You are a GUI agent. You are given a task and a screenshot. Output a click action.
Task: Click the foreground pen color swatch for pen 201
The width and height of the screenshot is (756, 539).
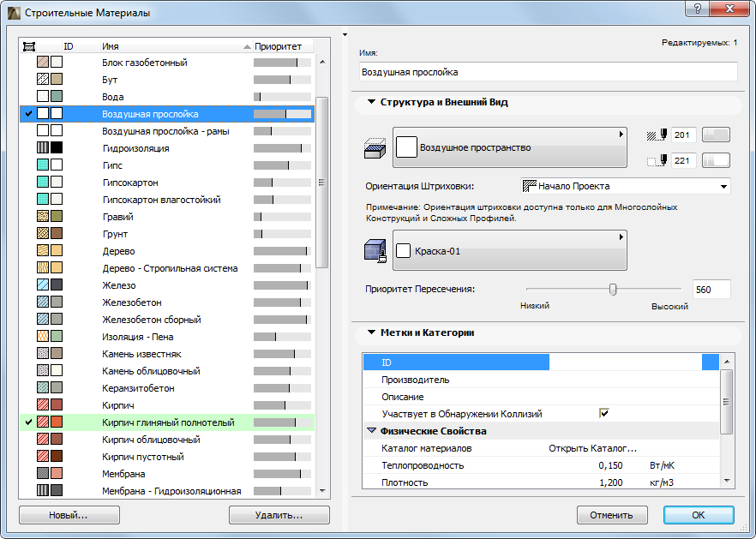(x=716, y=135)
